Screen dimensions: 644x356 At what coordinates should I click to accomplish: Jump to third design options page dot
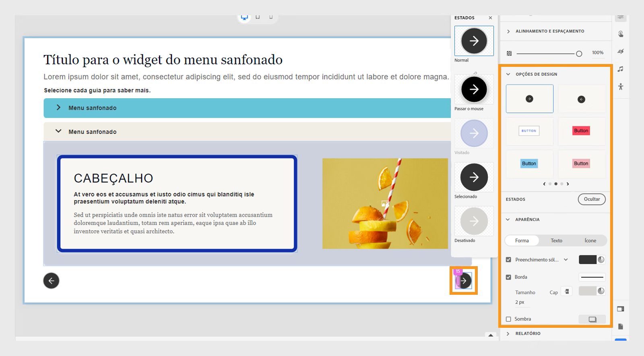click(562, 184)
